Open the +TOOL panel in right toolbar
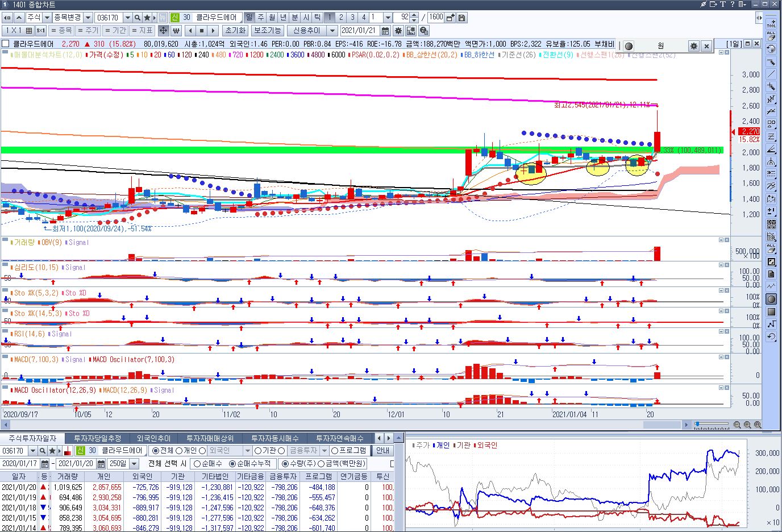This screenshot has height=532, width=782. tap(771, 23)
